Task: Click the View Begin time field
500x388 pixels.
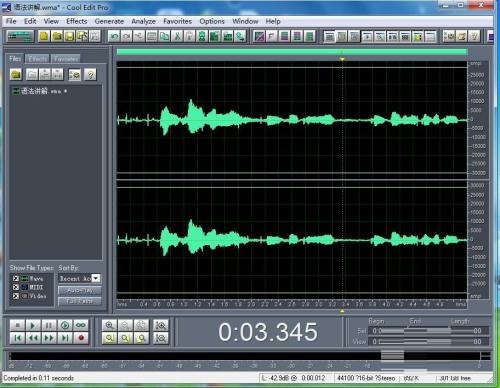Action: coord(387,341)
